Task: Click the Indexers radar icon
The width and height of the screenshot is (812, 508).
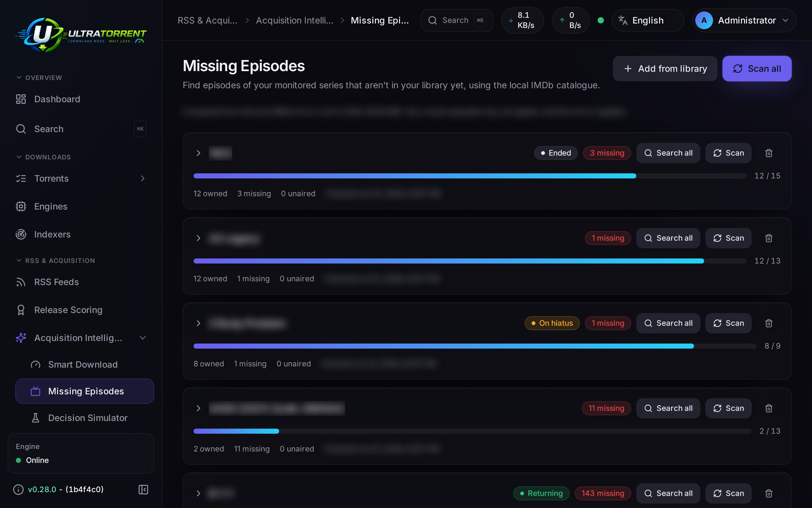Action: (x=21, y=234)
